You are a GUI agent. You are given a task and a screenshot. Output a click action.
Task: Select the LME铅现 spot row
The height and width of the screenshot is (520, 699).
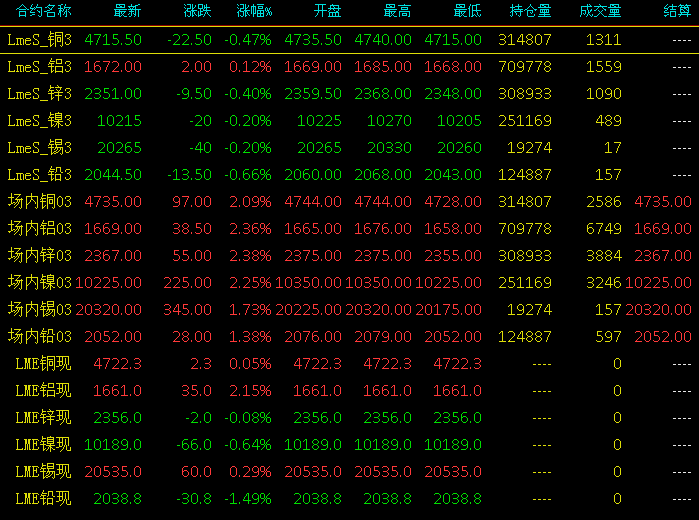click(350, 499)
